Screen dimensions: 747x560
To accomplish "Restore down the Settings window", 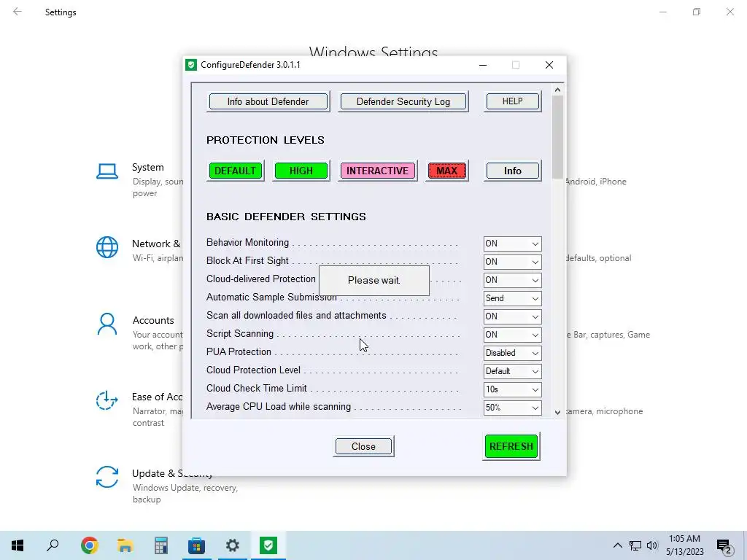I will pyautogui.click(x=697, y=12).
